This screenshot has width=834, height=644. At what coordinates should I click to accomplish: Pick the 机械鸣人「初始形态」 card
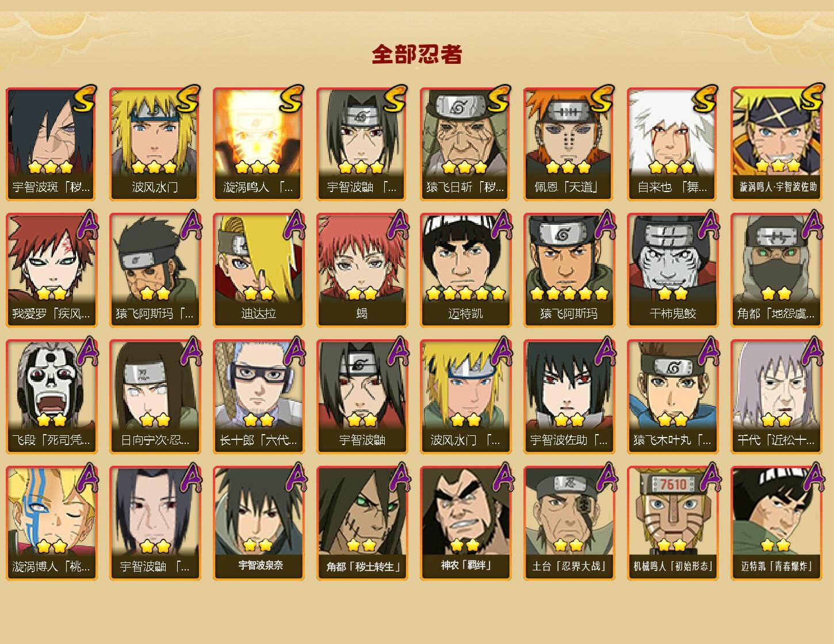pyautogui.click(x=672, y=523)
